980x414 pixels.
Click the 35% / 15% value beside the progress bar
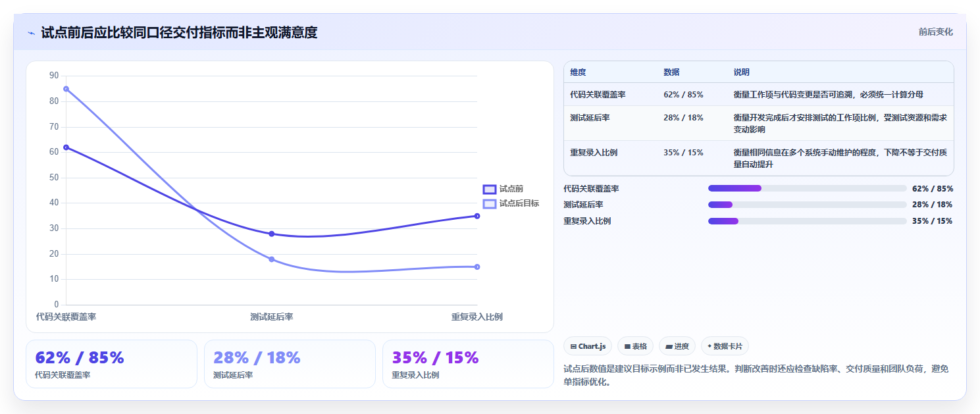933,221
